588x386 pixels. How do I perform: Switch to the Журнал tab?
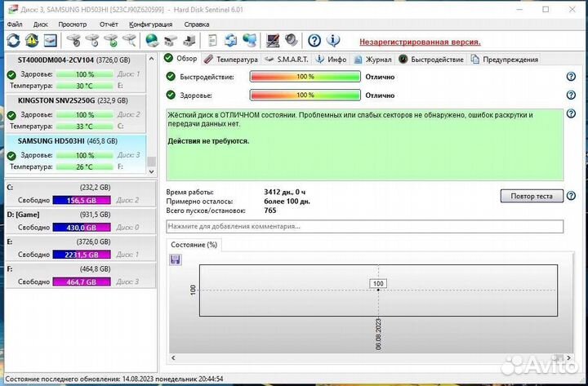pyautogui.click(x=372, y=60)
